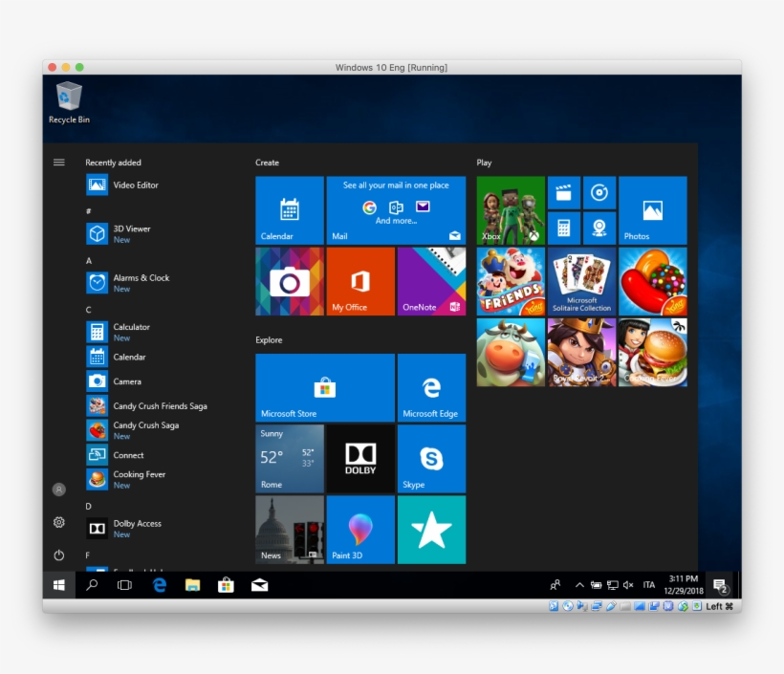Open Microsoft Store from the taskbar
Image resolution: width=784 pixels, height=674 pixels.
224,584
